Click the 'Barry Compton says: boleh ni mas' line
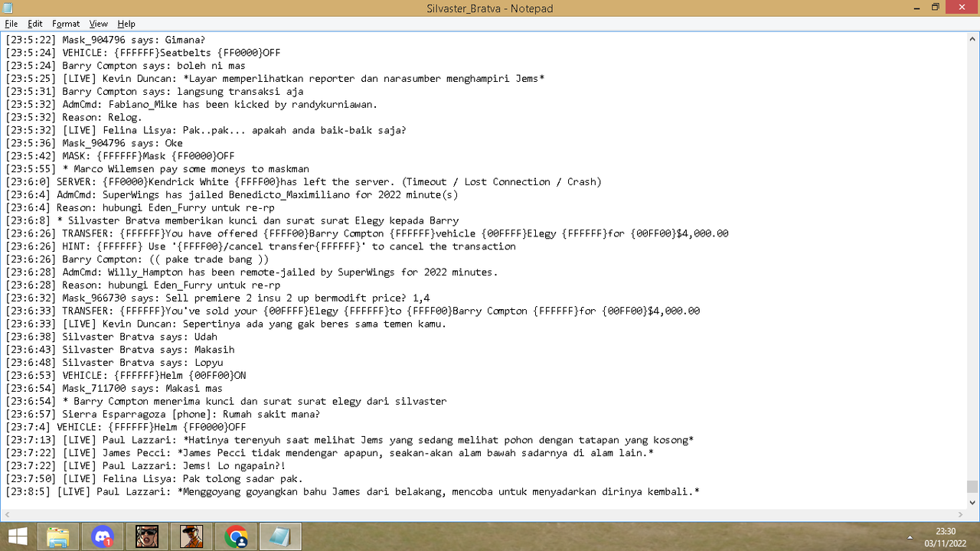Screen dimensions: 980x551 125,66
